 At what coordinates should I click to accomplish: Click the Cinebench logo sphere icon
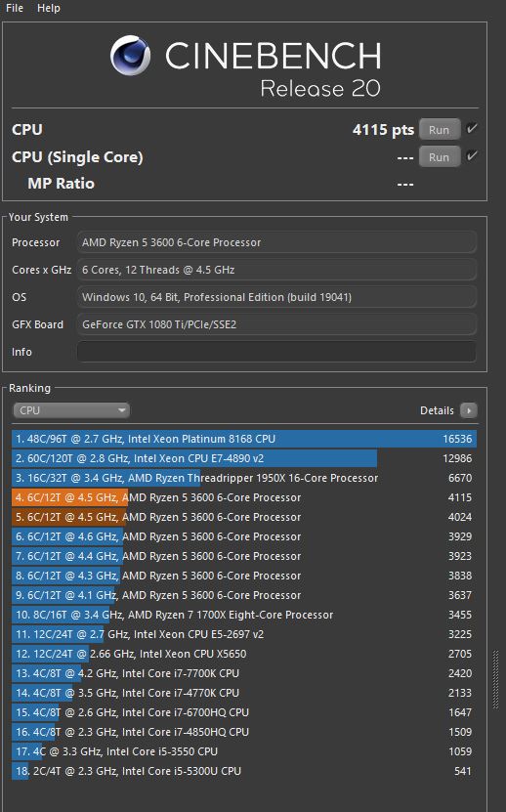(x=131, y=56)
